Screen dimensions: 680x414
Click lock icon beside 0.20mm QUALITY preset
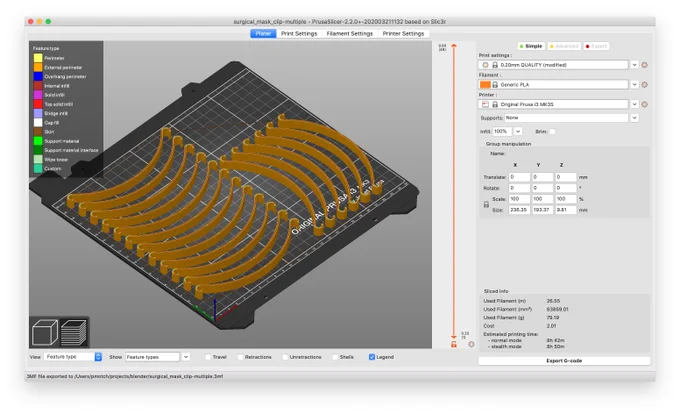pos(495,65)
